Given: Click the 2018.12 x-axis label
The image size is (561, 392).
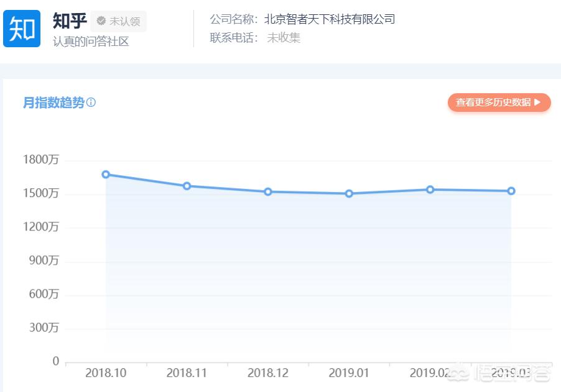Looking at the screenshot, I should 268,373.
